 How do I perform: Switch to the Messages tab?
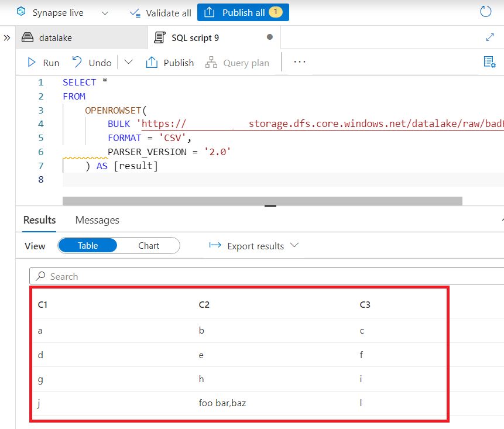pos(97,220)
